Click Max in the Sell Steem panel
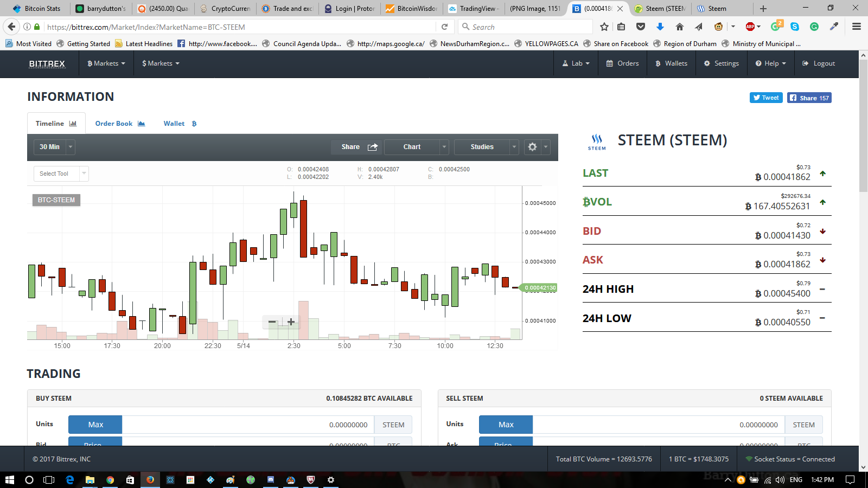The image size is (868, 488). pyautogui.click(x=506, y=425)
